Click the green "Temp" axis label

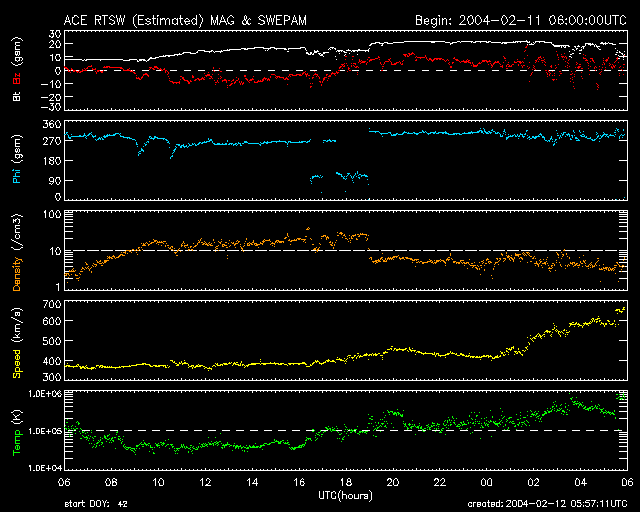[x=17, y=442]
